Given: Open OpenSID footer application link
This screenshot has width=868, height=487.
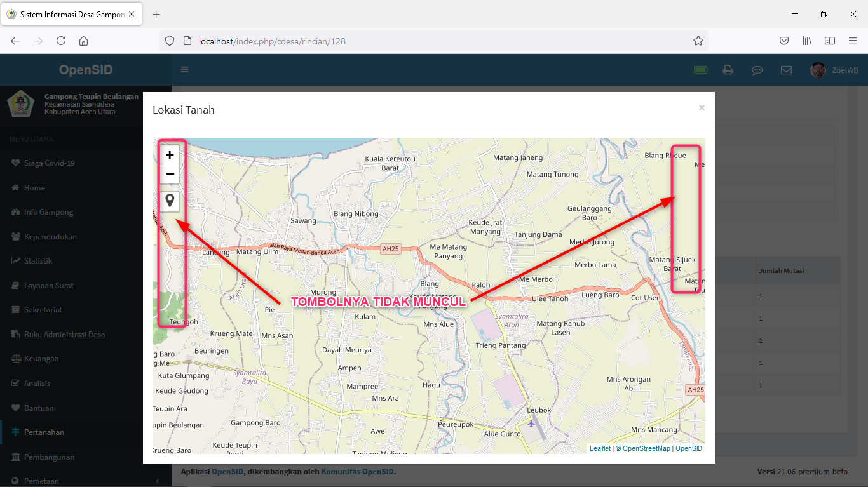Looking at the screenshot, I should click(227, 472).
